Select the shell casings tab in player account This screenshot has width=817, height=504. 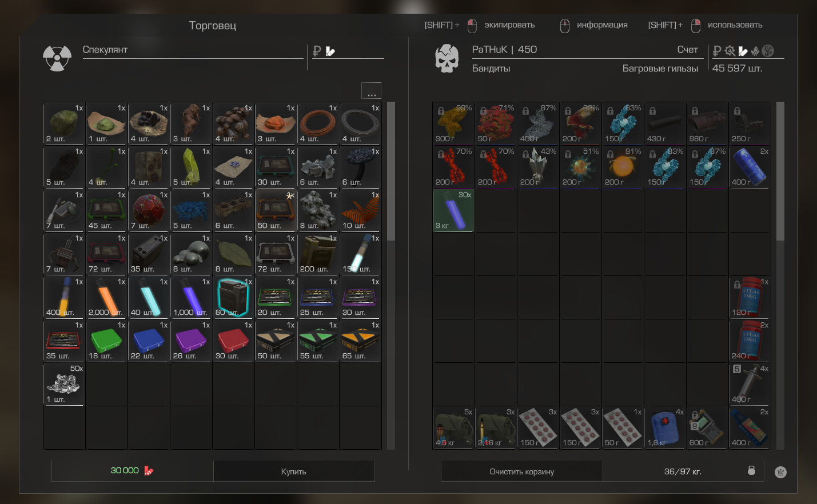coord(743,51)
